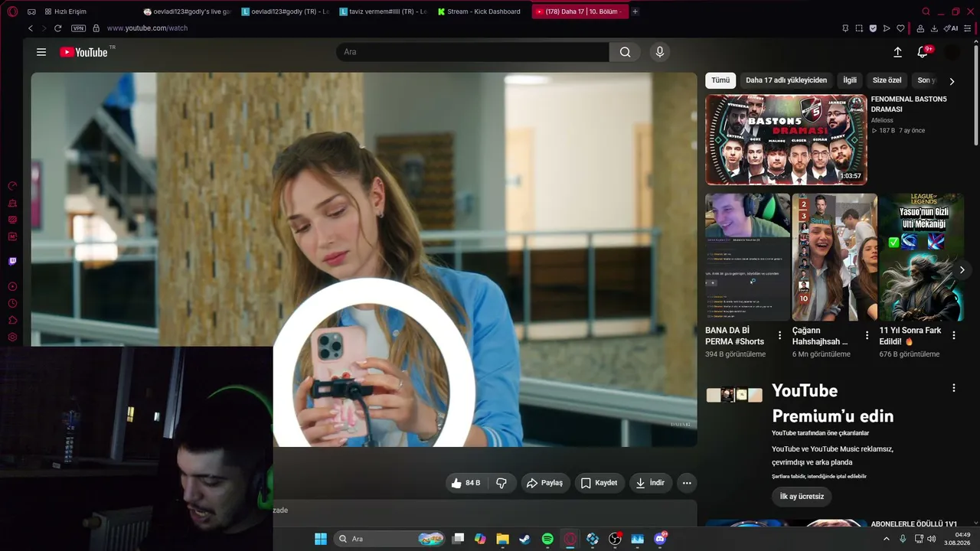Open the Opera GX menu logo

click(12, 11)
